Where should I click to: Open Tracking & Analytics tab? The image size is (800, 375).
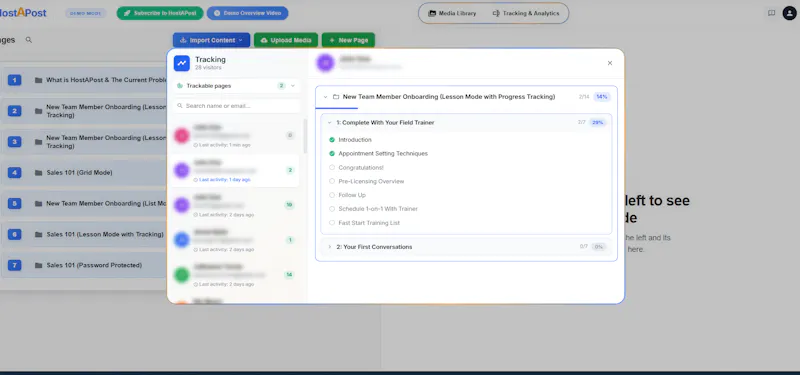click(x=526, y=13)
